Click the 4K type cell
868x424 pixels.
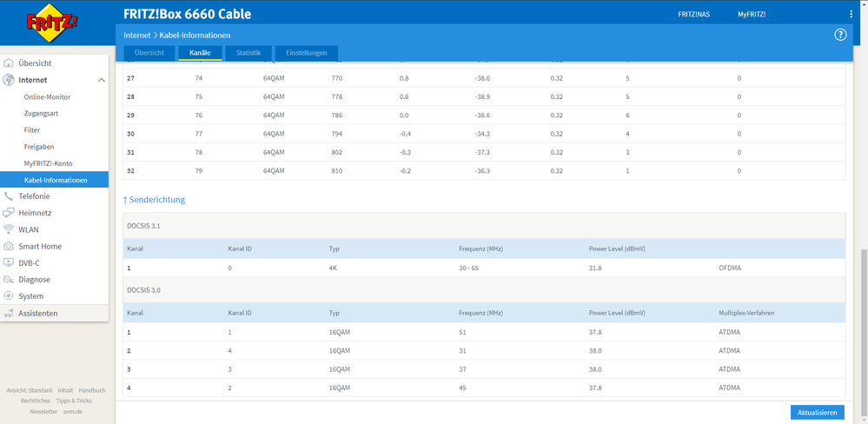coord(333,268)
